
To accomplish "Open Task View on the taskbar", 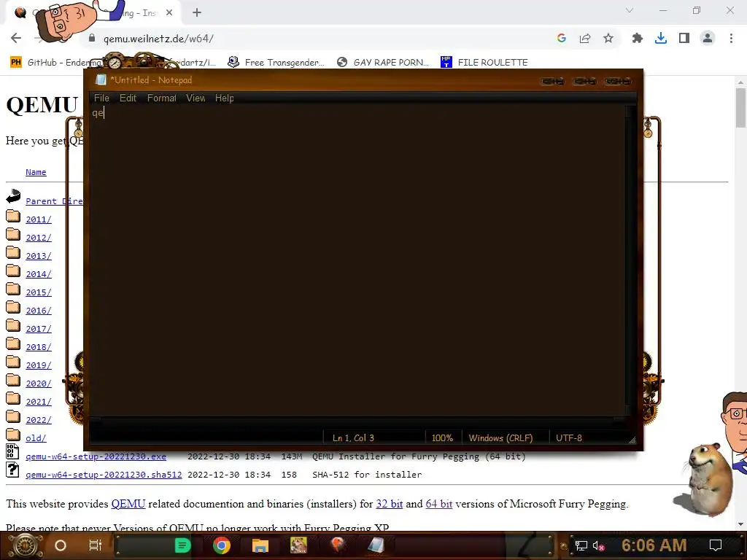I will [x=96, y=545].
